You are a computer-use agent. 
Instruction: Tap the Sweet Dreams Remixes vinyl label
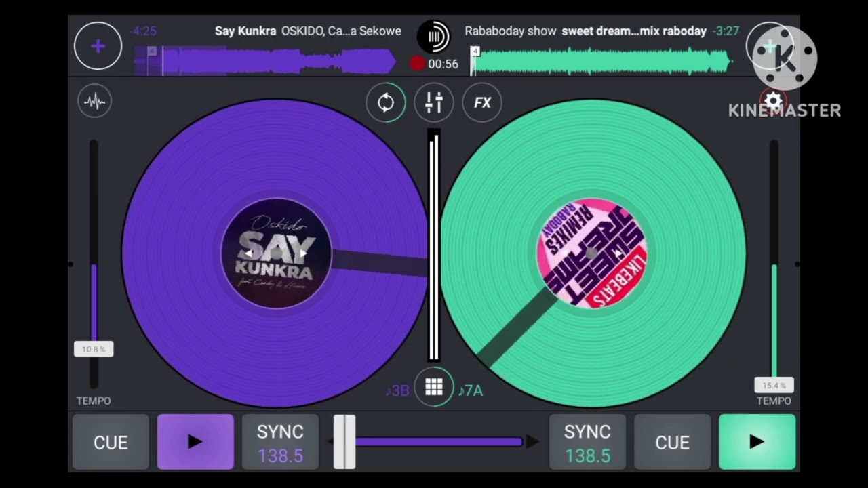591,253
